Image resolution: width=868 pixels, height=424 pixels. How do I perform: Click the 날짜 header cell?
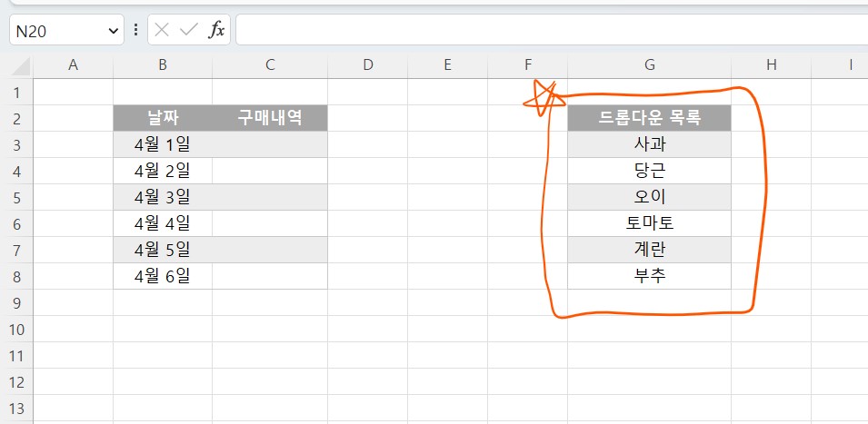(x=163, y=118)
